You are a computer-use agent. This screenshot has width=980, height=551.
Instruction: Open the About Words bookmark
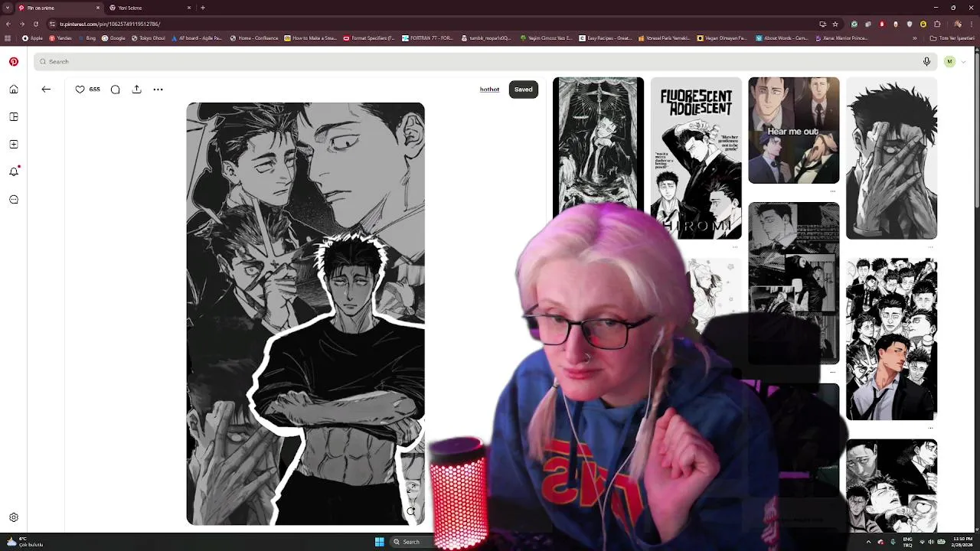coord(782,38)
